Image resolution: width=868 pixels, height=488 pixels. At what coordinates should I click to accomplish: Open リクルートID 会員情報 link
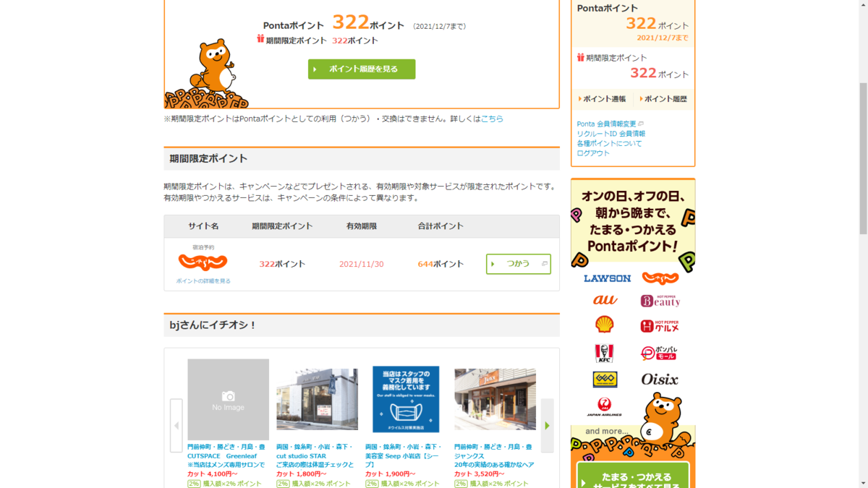click(x=611, y=134)
